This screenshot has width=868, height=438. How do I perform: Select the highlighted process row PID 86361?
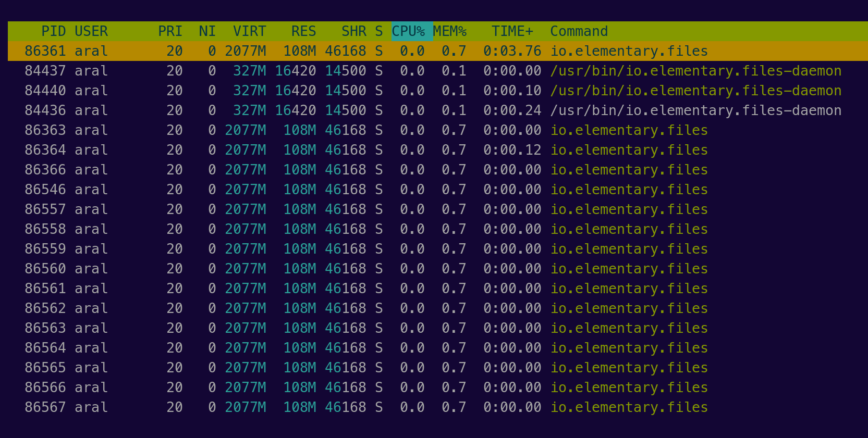tap(438, 51)
